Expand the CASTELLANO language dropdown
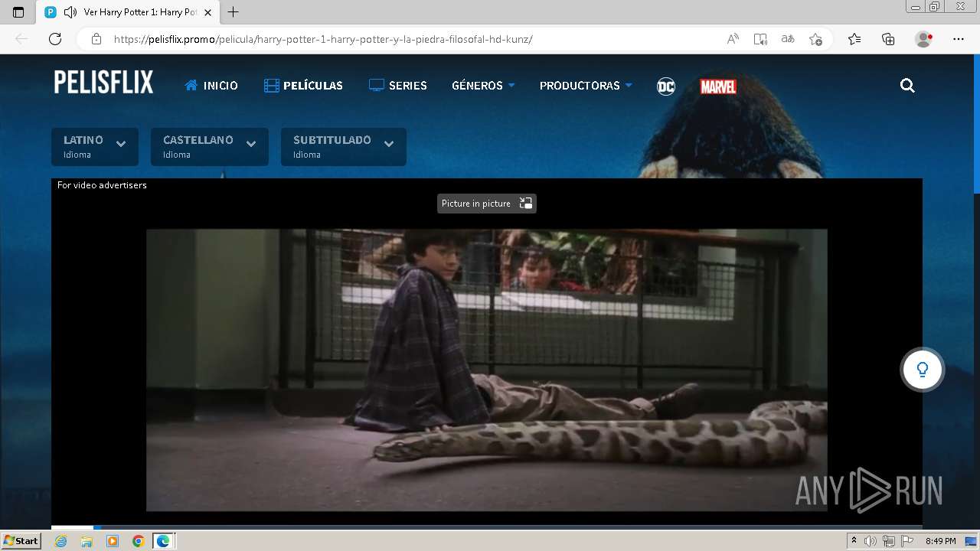This screenshot has height=551, width=980. (x=210, y=147)
